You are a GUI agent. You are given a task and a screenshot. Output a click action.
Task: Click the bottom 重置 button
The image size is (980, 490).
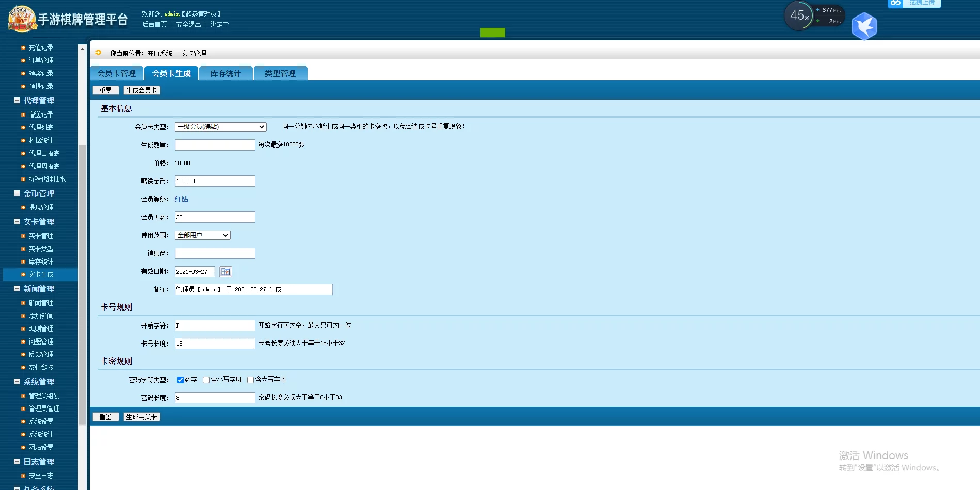click(106, 417)
